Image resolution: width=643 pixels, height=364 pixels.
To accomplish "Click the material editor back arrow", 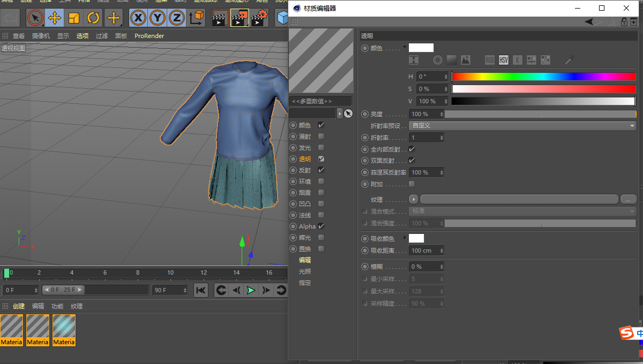I will click(589, 22).
